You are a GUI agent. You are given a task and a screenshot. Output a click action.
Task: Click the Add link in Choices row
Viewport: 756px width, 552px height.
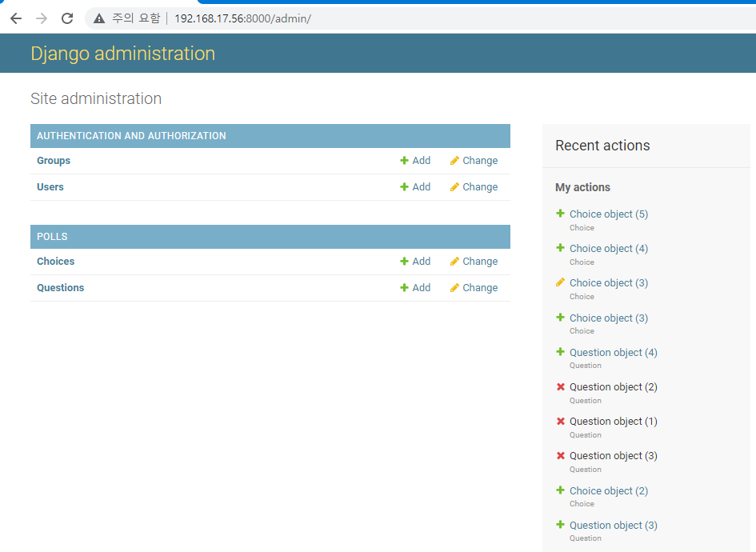(422, 262)
